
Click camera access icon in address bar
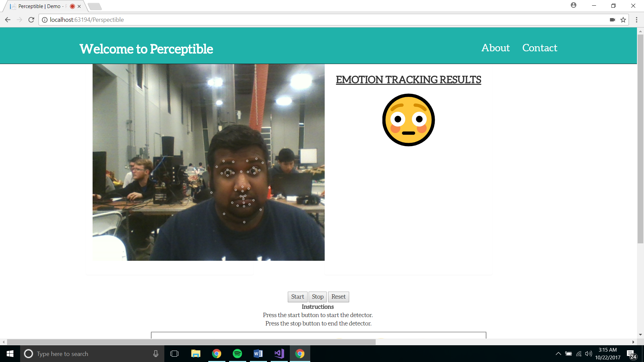[x=612, y=20]
